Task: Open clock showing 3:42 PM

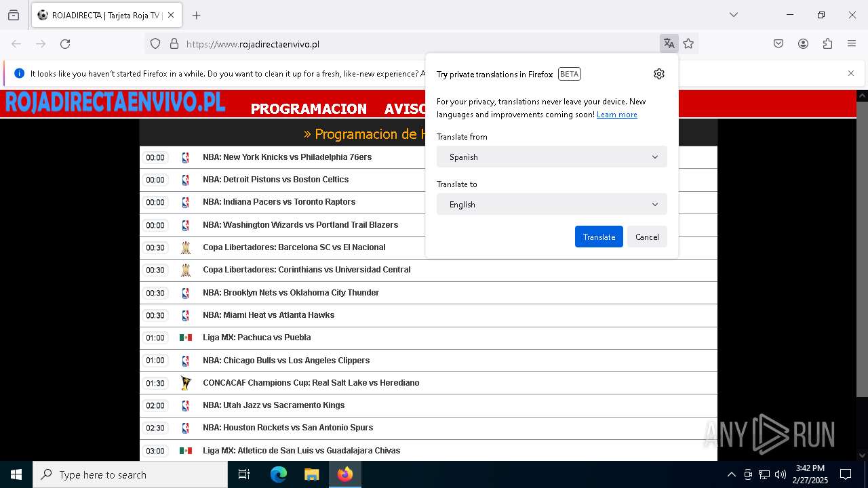Action: 810,474
